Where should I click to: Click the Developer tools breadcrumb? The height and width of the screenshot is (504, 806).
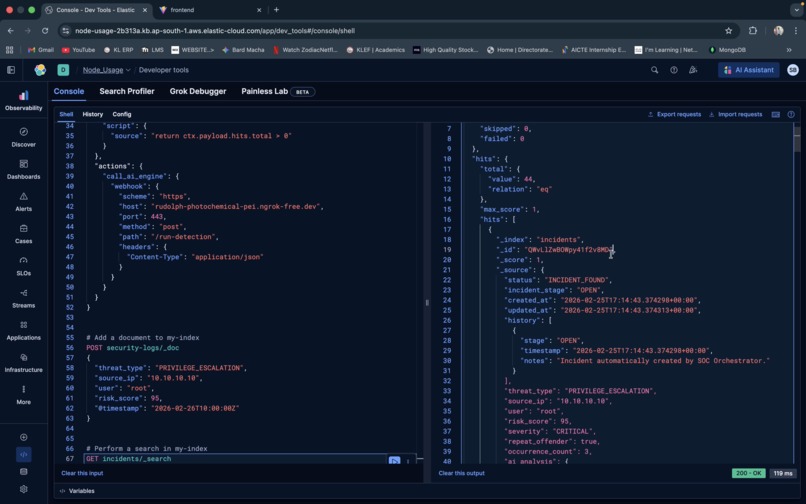pyautogui.click(x=163, y=70)
